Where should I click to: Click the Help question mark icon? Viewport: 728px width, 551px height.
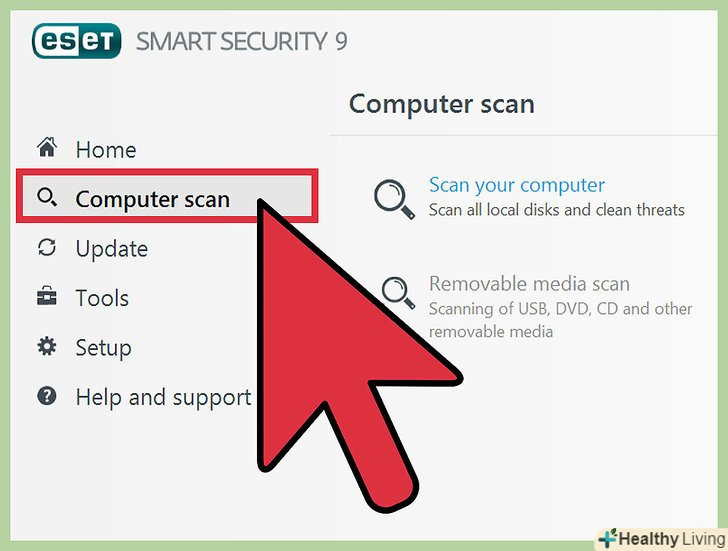(47, 396)
